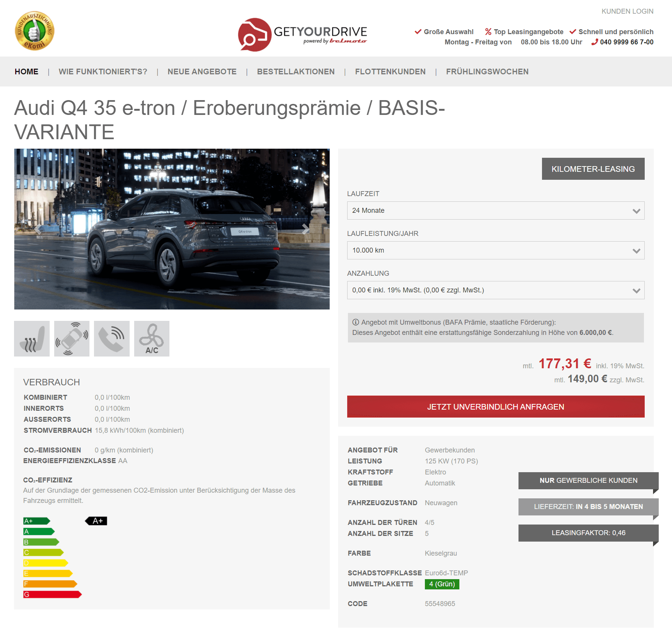Click the Neuwagen Fahrzeugzustand value

pyautogui.click(x=441, y=503)
